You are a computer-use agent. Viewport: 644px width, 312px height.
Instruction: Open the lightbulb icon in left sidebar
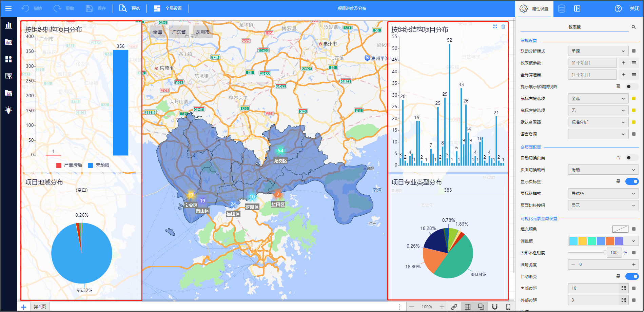[8, 110]
